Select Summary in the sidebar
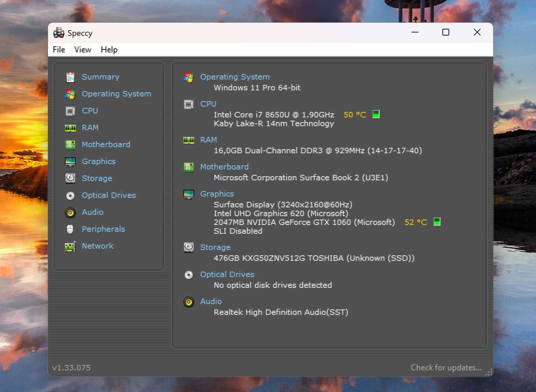Viewport: 536px width, 392px height. (101, 77)
